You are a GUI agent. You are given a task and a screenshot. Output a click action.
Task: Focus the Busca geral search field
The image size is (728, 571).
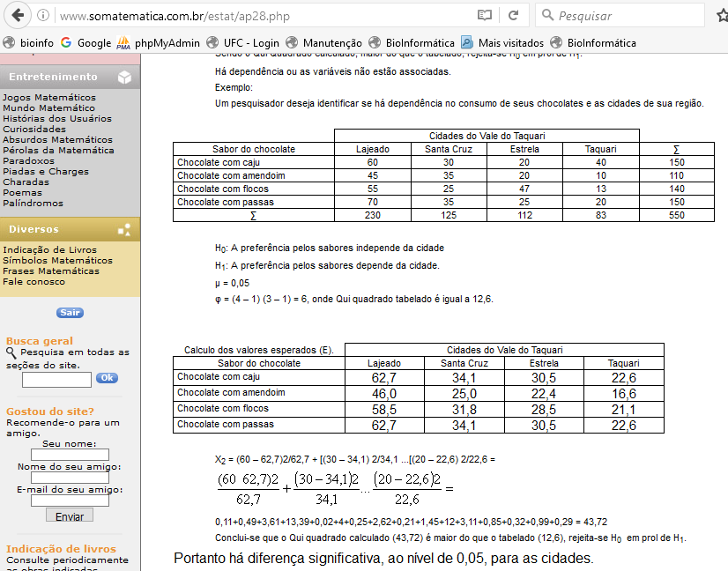coord(56,380)
